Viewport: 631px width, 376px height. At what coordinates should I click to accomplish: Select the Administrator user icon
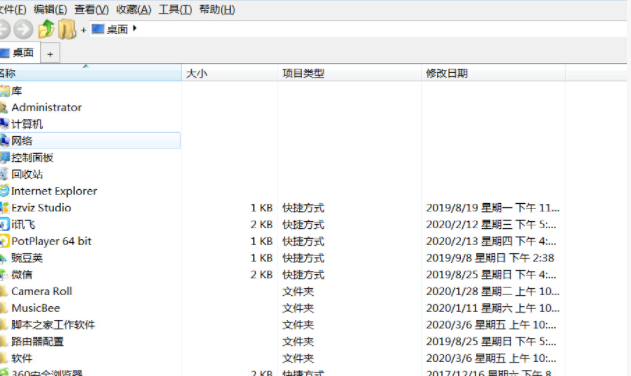(x=4, y=107)
